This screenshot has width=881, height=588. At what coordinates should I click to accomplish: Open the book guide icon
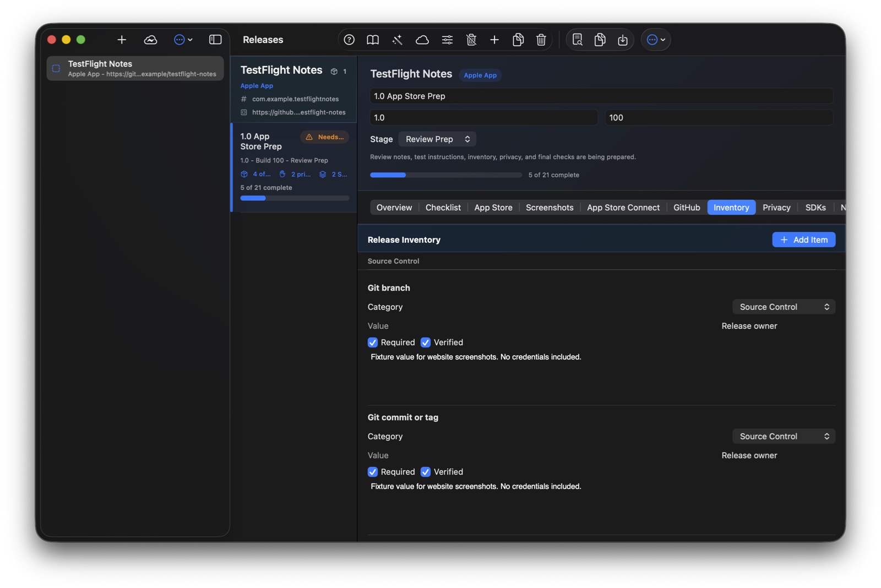(373, 40)
